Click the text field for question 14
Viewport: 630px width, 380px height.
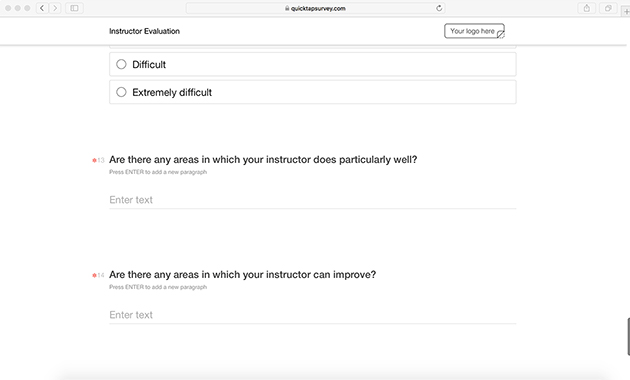[313, 315]
